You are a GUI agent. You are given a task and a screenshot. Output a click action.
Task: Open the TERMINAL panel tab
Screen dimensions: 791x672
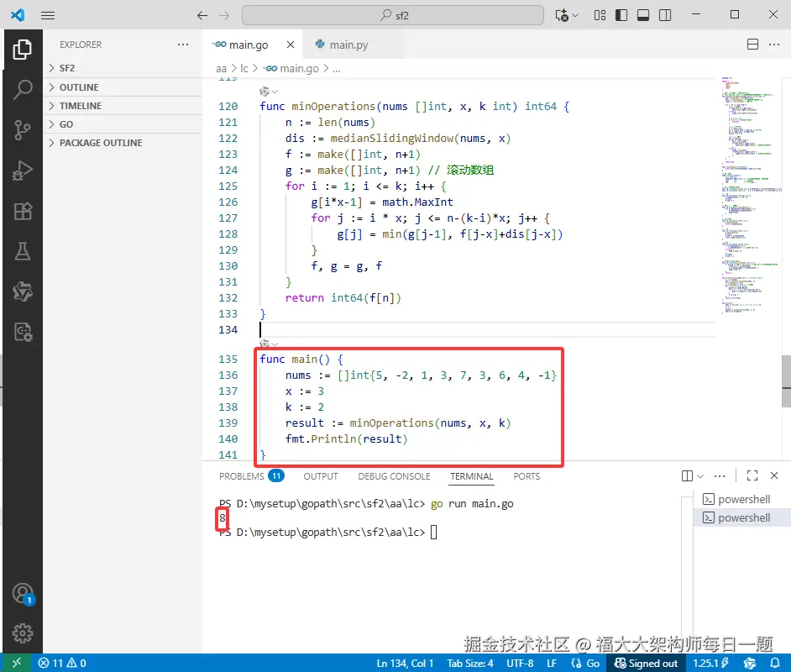point(472,475)
